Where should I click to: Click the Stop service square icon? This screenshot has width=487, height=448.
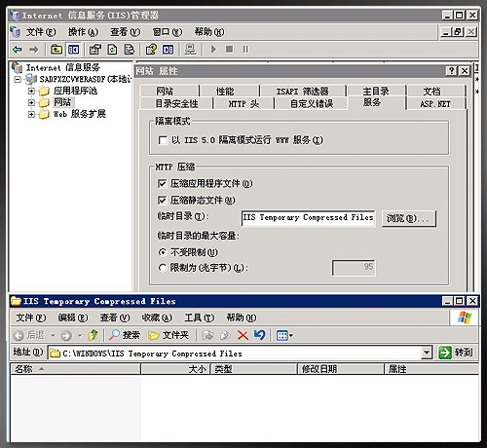(229, 50)
